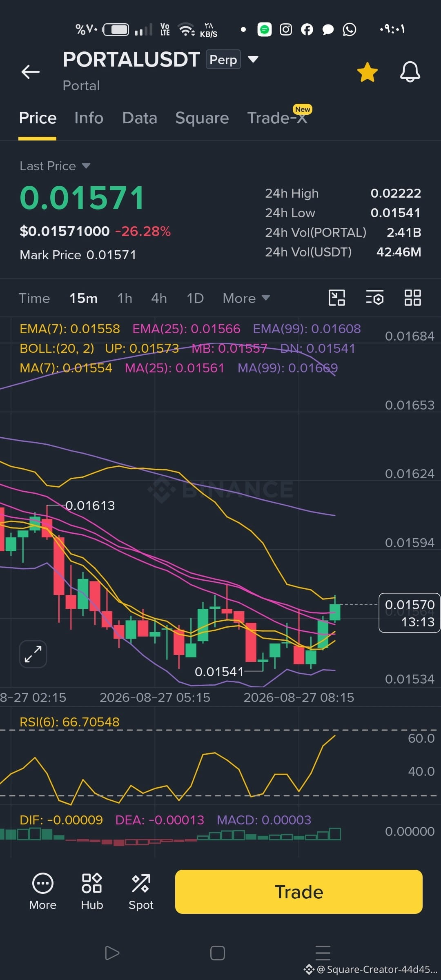Tap the 24h Low value 0.01541
This screenshot has height=980, width=441.
(396, 213)
